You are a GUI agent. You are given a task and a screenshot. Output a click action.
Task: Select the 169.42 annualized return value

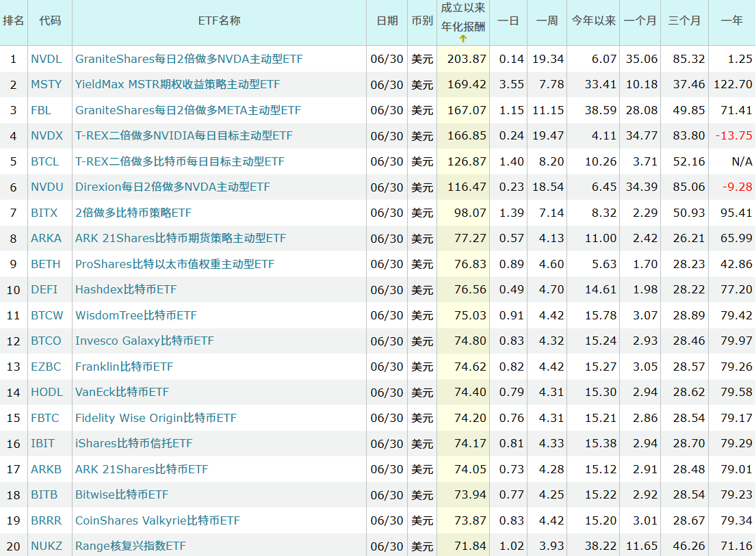pyautogui.click(x=467, y=84)
